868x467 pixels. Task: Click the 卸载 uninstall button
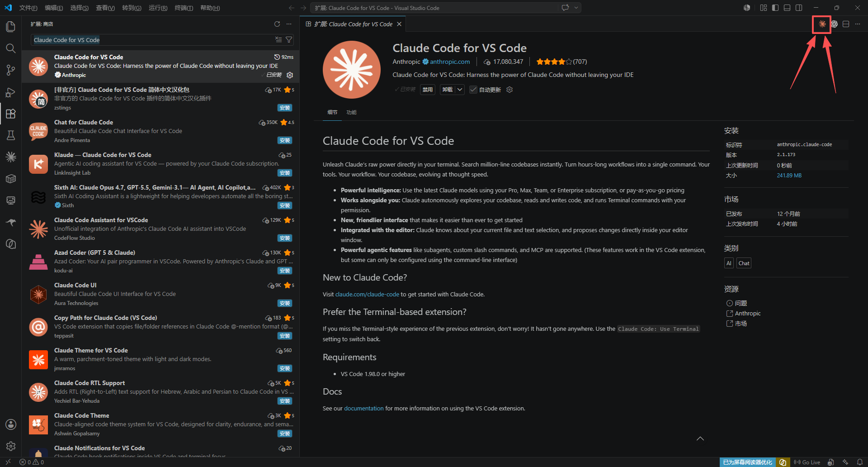(x=448, y=90)
